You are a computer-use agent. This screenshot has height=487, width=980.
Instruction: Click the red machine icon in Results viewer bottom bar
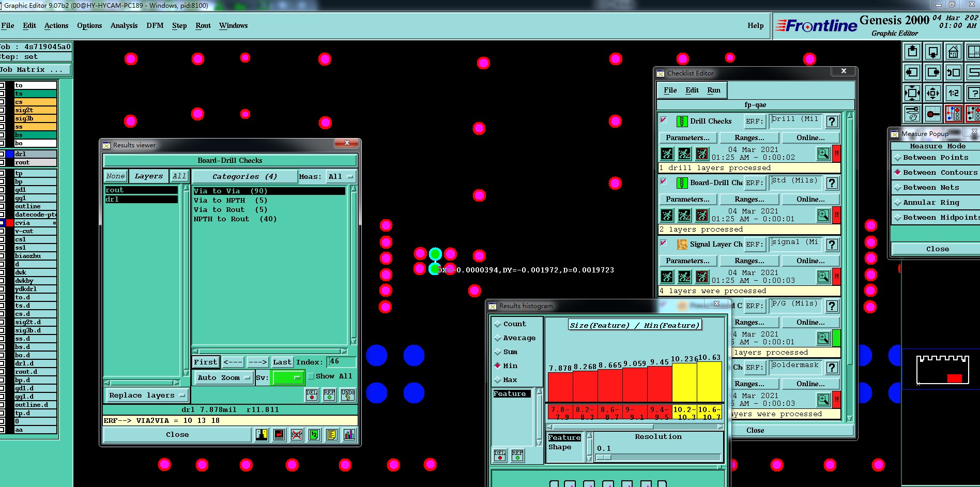coord(279,435)
